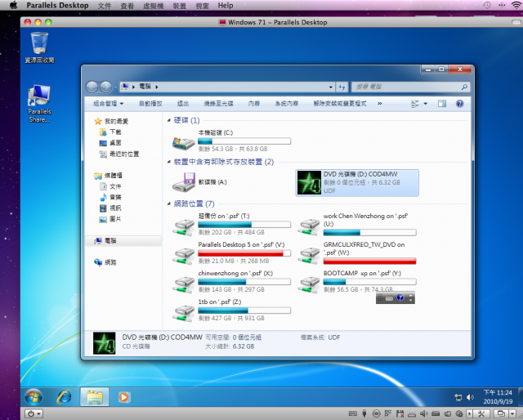Screen dimensions: 523x420
Task: Collapse the 裝置中含有卸除式存放裝置 (2) group
Action: coord(169,162)
